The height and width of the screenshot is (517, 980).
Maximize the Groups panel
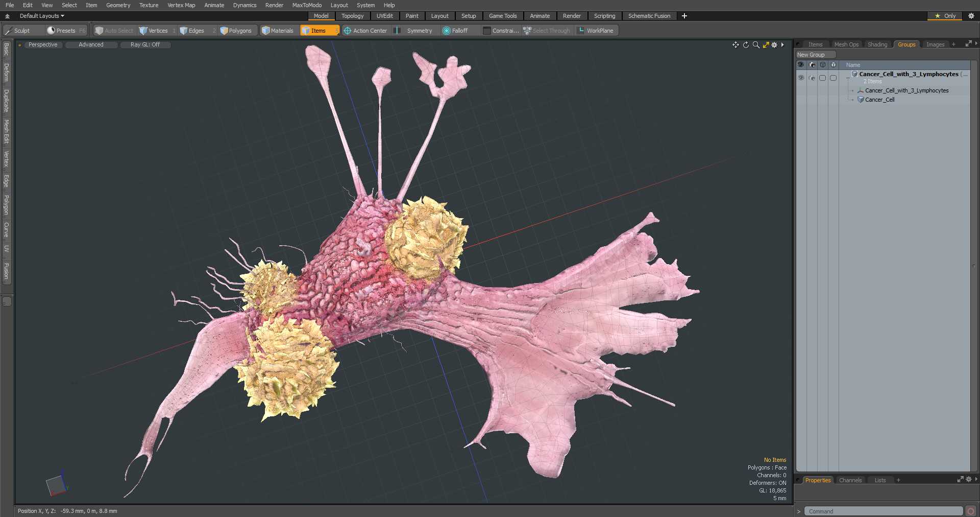click(x=968, y=44)
